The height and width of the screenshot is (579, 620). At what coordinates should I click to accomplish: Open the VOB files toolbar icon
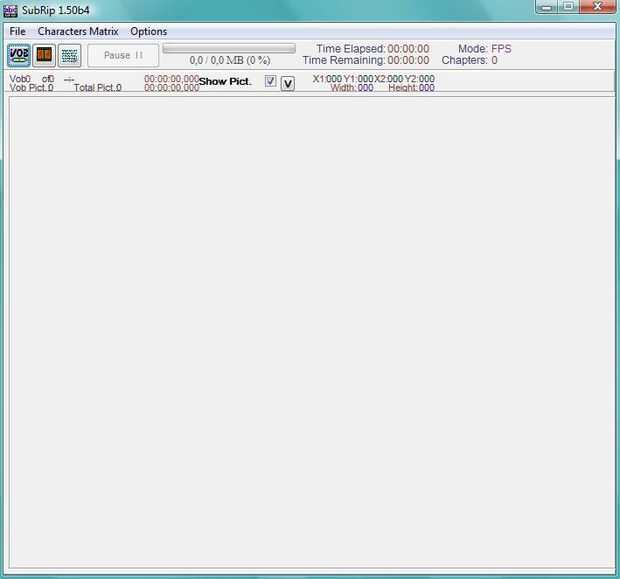pos(19,55)
